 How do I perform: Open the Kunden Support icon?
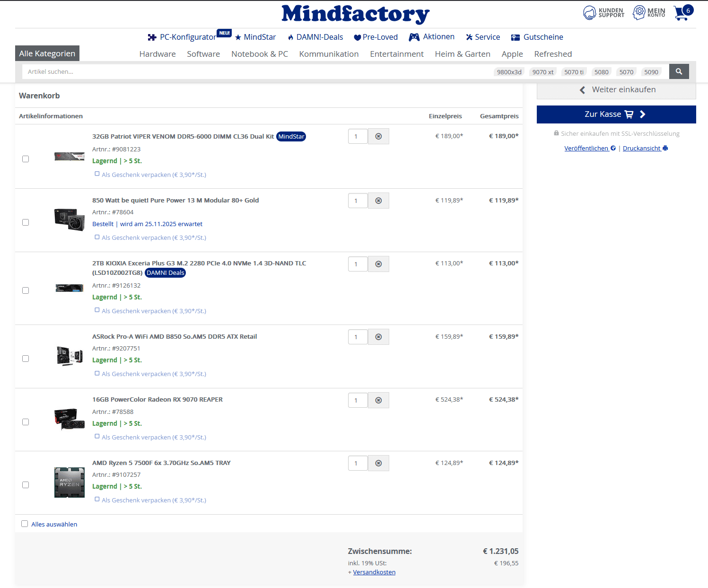coord(603,13)
